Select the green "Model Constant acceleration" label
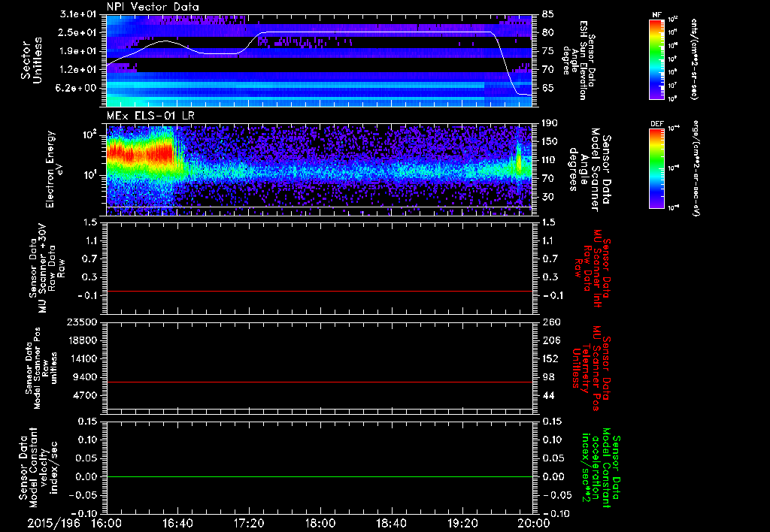The height and width of the screenshot is (532, 770). tap(600, 467)
